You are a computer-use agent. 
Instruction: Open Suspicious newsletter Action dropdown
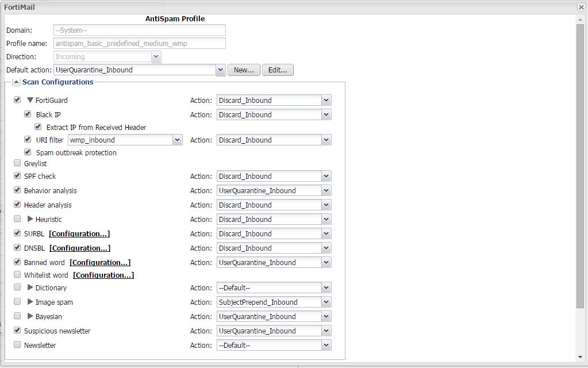coord(326,331)
